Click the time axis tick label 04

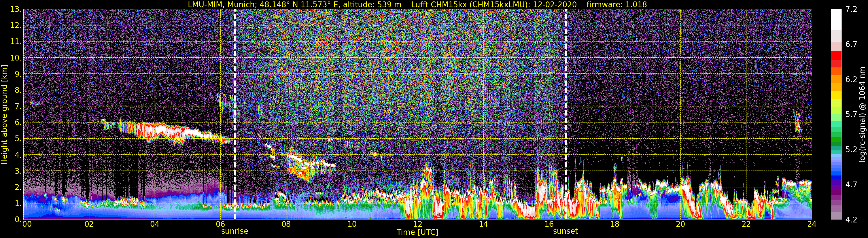[x=155, y=224]
